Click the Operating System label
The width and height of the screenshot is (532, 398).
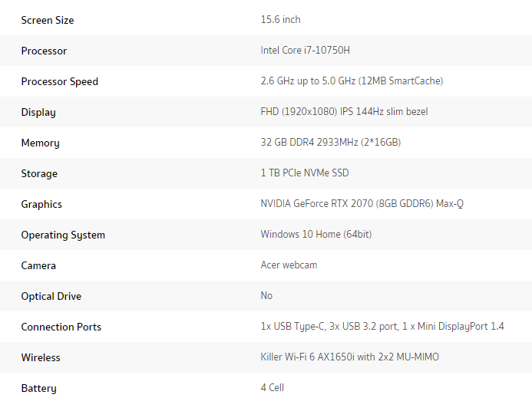tap(63, 235)
